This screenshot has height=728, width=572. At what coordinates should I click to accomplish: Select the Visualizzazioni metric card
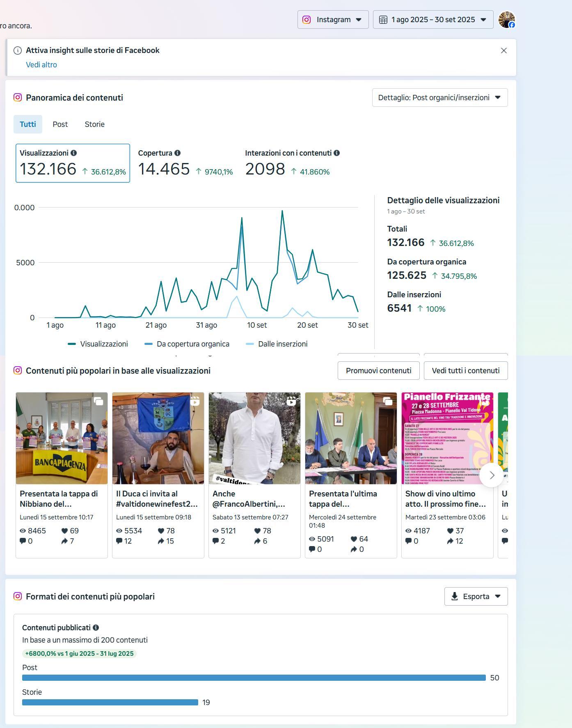[73, 163]
